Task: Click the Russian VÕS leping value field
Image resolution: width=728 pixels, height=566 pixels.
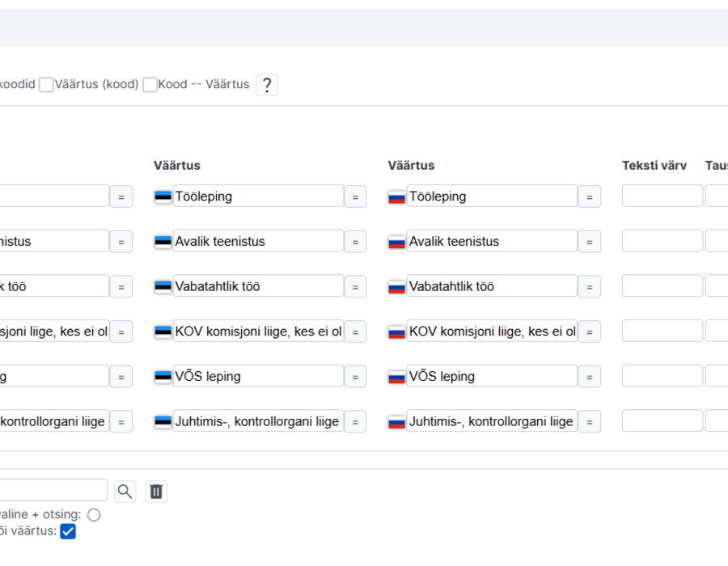Action: click(x=492, y=376)
